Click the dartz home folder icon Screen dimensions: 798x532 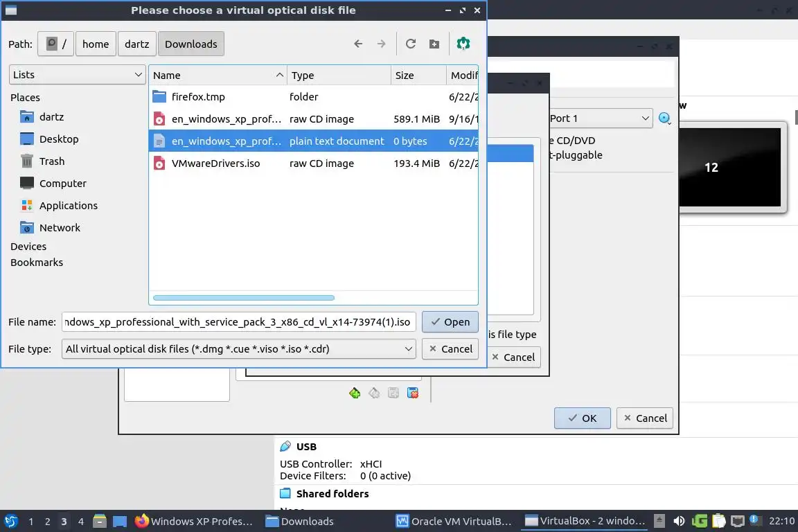(x=27, y=117)
